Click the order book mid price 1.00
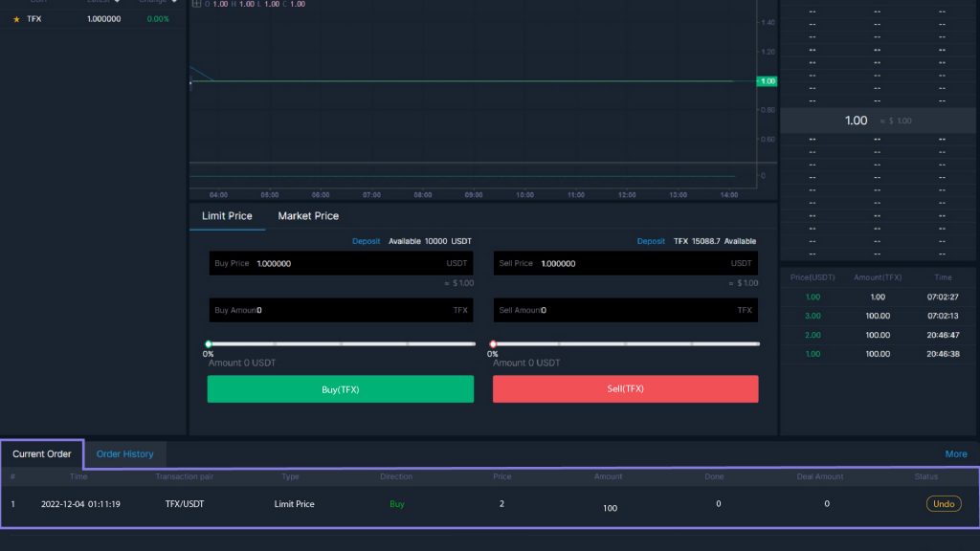 click(856, 121)
